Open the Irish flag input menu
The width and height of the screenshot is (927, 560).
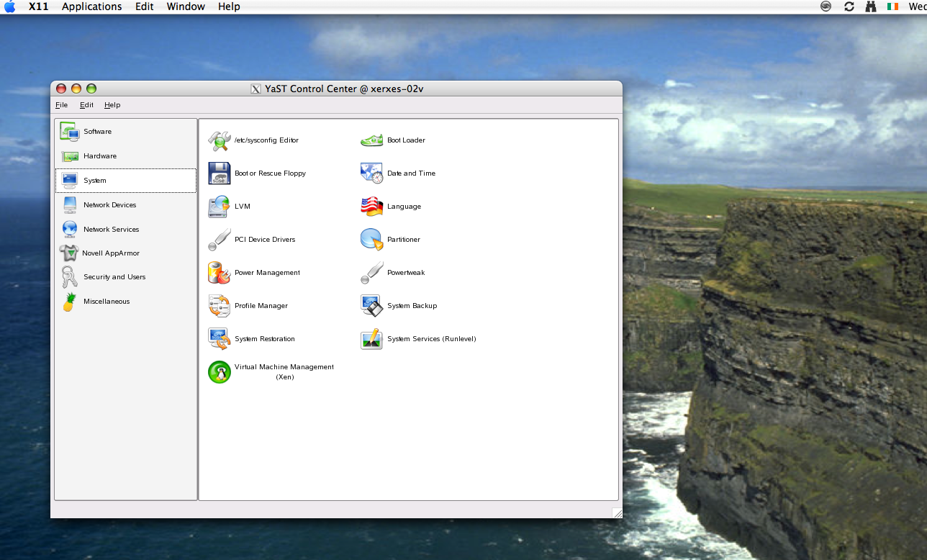pyautogui.click(x=893, y=6)
